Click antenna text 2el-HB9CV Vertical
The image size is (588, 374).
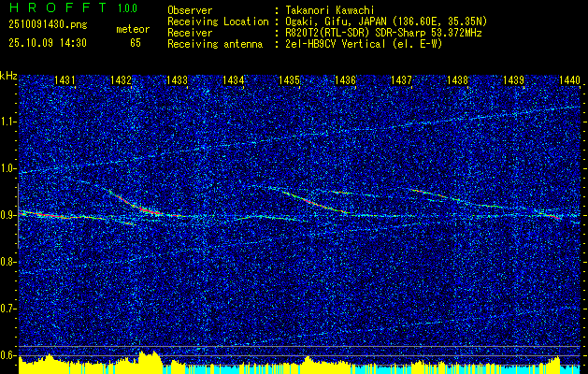click(365, 44)
